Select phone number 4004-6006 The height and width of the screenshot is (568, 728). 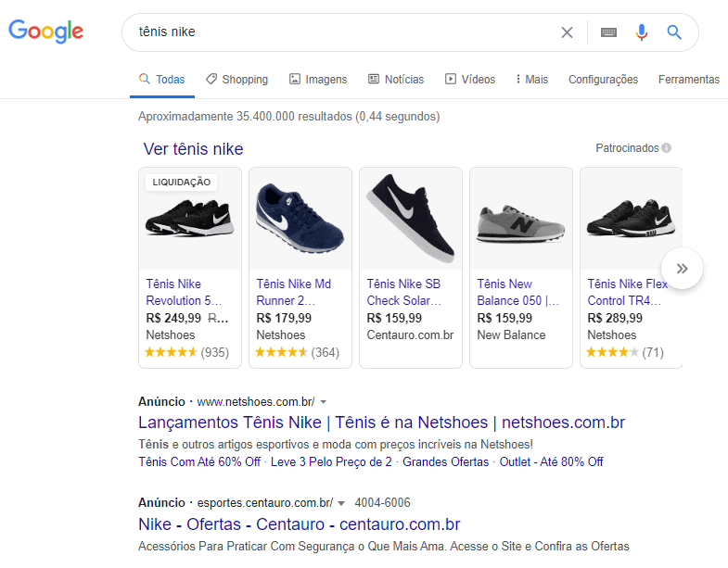click(383, 503)
